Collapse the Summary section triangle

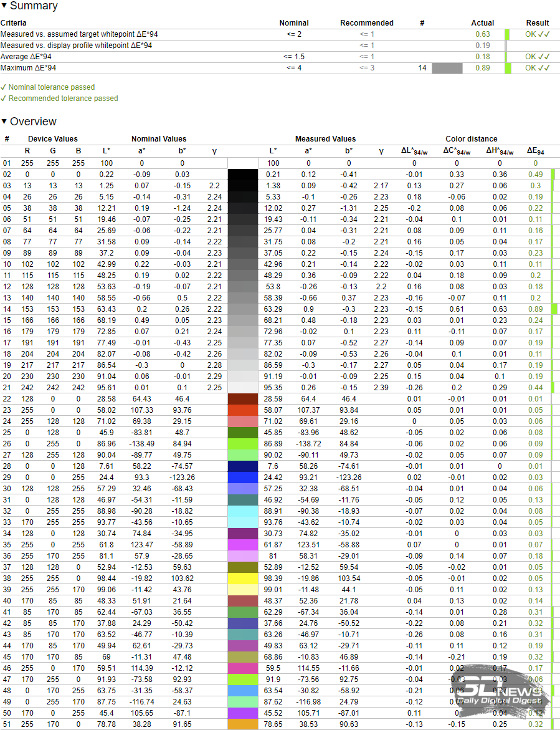pyautogui.click(x=4, y=6)
